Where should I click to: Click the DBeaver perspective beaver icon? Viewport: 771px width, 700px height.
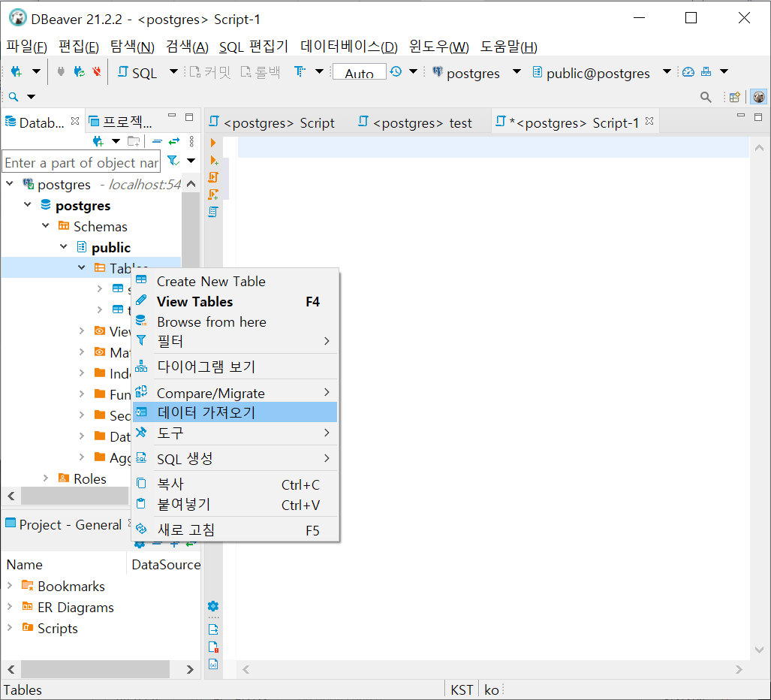[x=759, y=97]
